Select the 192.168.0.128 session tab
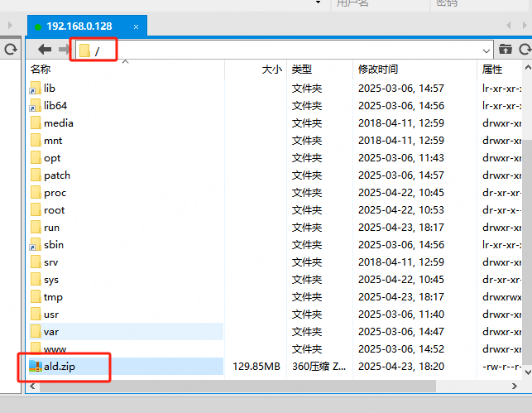Viewport: 532px width, 413px height. pyautogui.click(x=87, y=26)
